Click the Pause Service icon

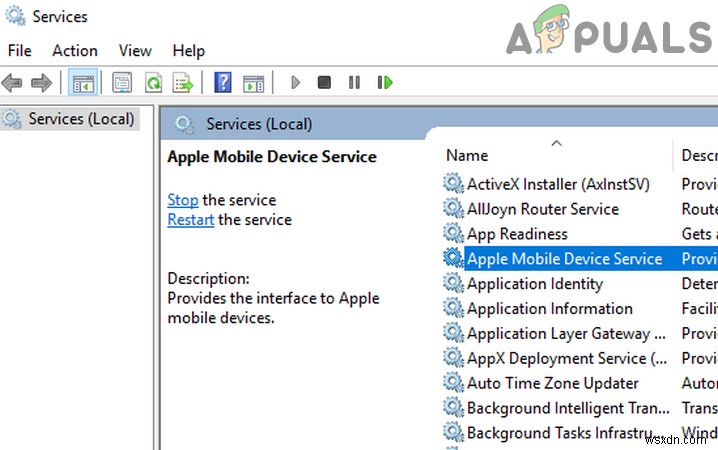(x=354, y=82)
